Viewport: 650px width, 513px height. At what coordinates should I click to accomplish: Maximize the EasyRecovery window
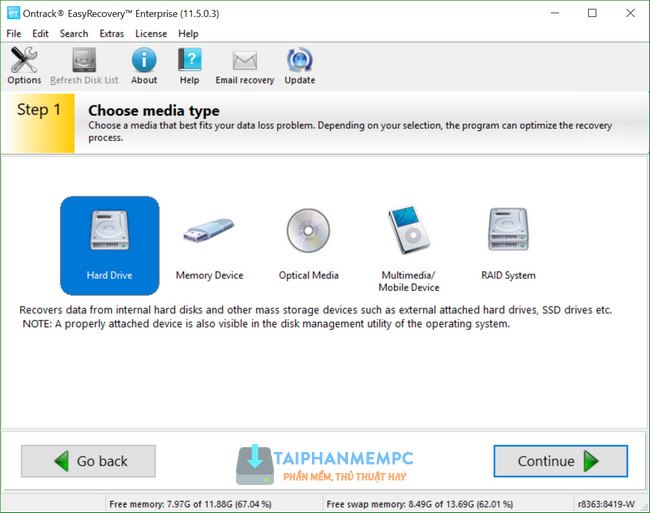tap(592, 13)
